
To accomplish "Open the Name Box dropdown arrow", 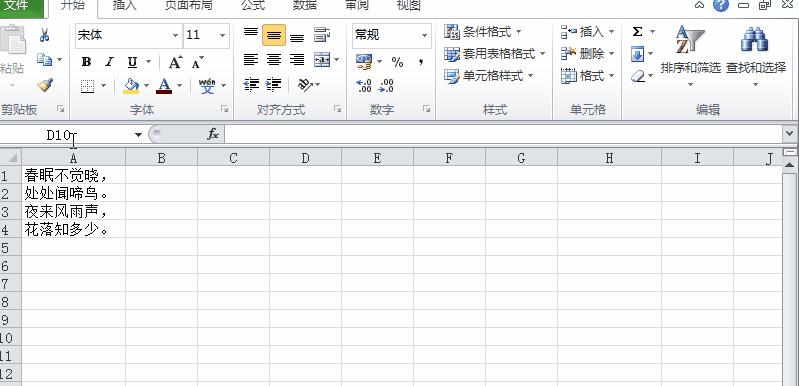I will (x=138, y=134).
